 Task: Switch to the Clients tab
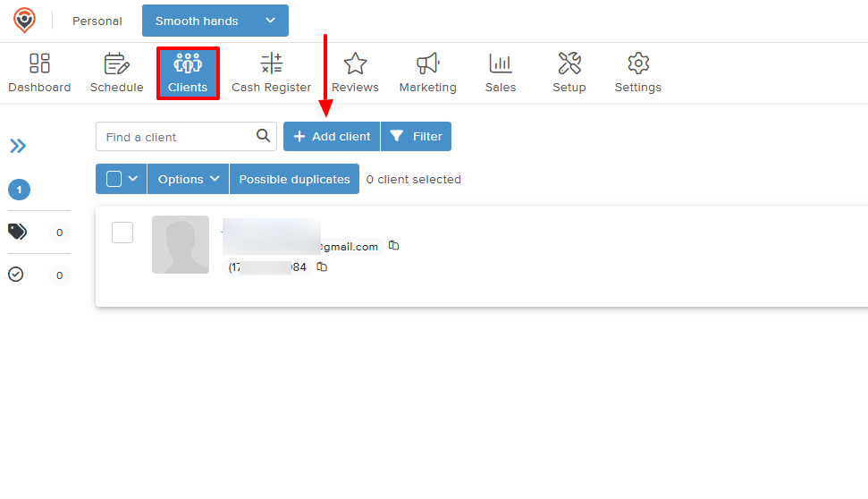tap(188, 72)
